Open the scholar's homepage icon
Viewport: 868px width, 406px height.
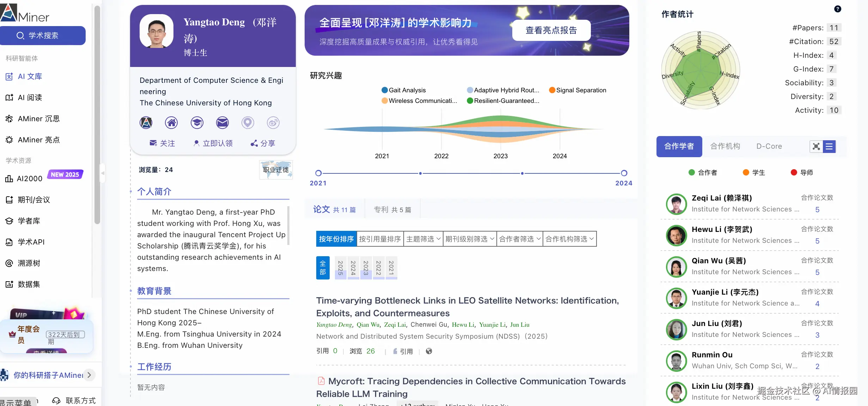point(171,123)
